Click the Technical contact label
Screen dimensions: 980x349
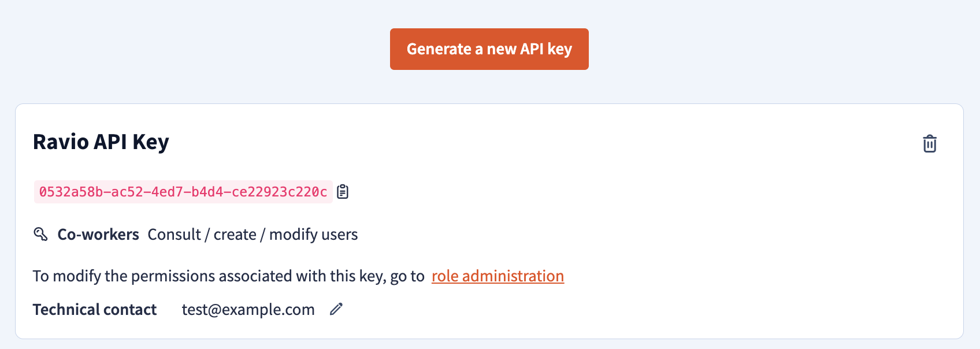(95, 310)
